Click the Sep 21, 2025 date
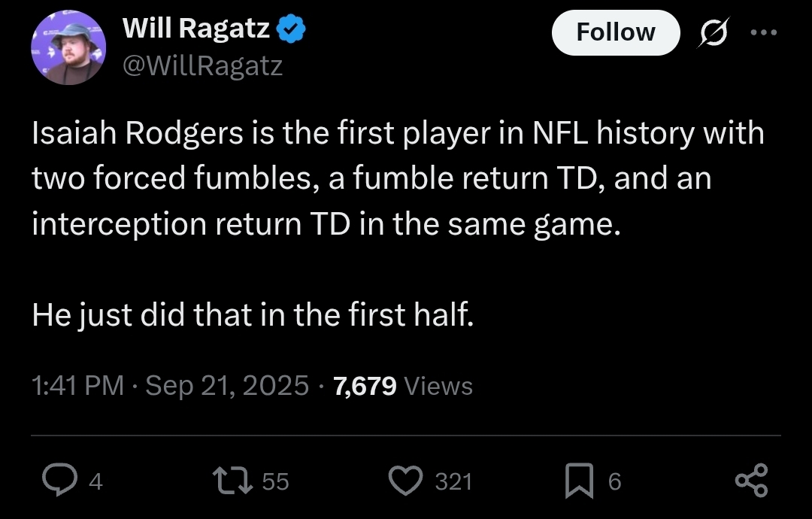This screenshot has height=519, width=812. [227, 386]
